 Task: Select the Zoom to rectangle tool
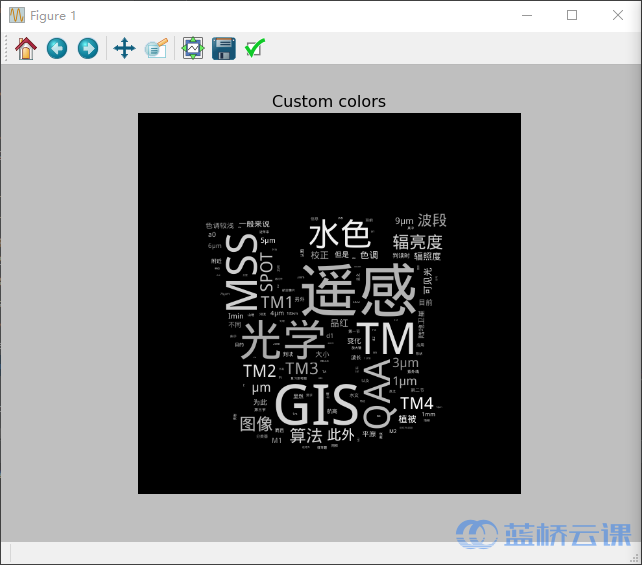[x=156, y=48]
